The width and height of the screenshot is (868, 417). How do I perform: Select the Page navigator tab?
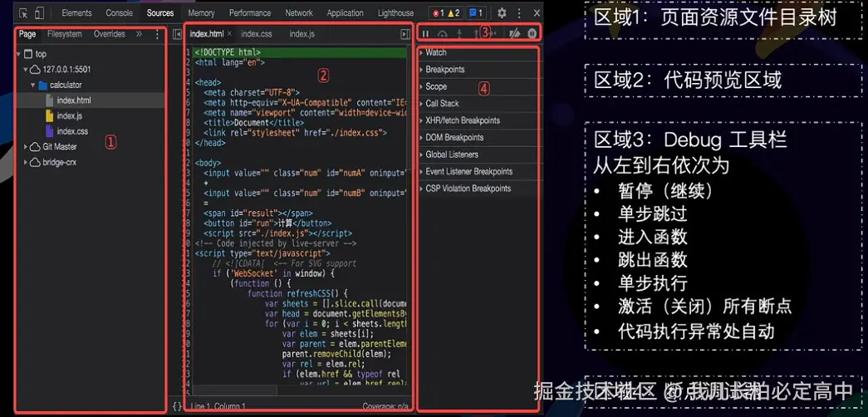[27, 34]
